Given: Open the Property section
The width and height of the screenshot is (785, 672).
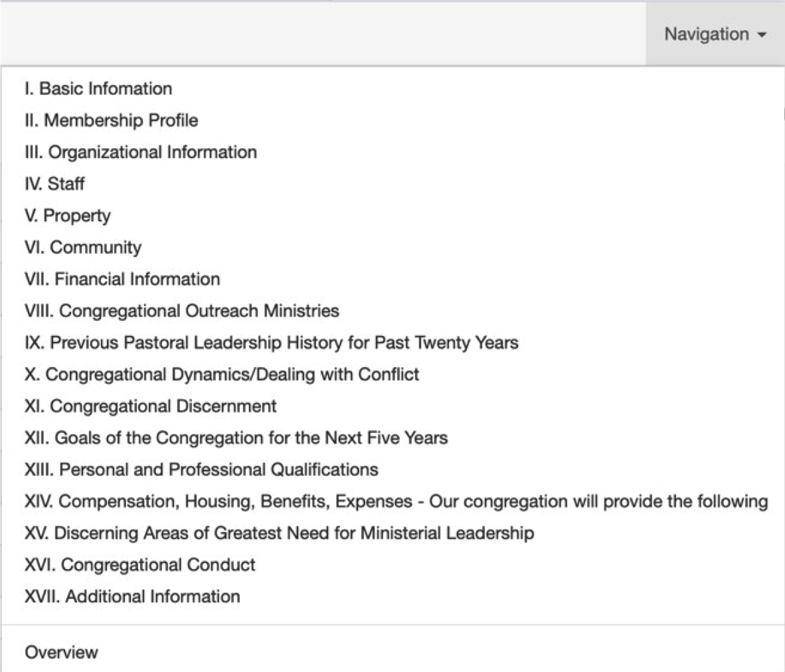Looking at the screenshot, I should click(67, 215).
